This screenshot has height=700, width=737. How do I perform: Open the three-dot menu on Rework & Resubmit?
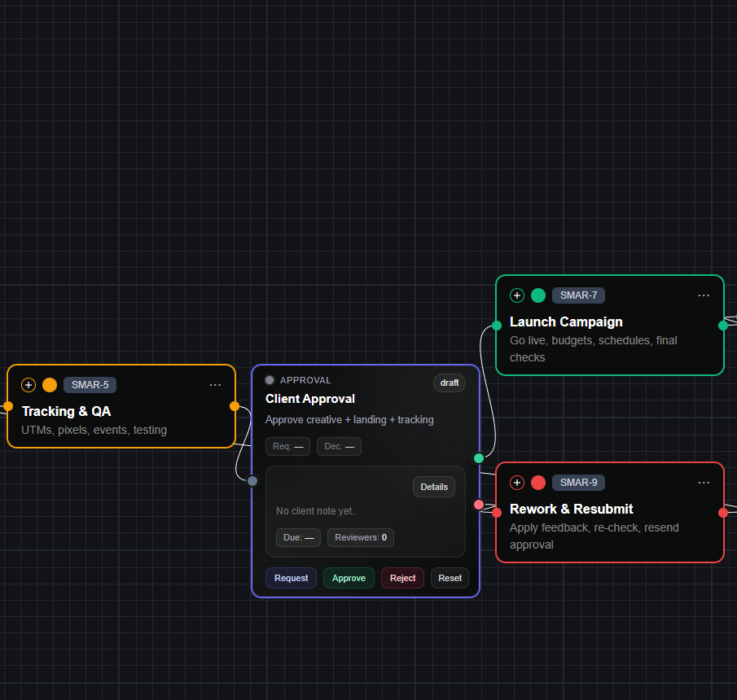[x=704, y=483]
